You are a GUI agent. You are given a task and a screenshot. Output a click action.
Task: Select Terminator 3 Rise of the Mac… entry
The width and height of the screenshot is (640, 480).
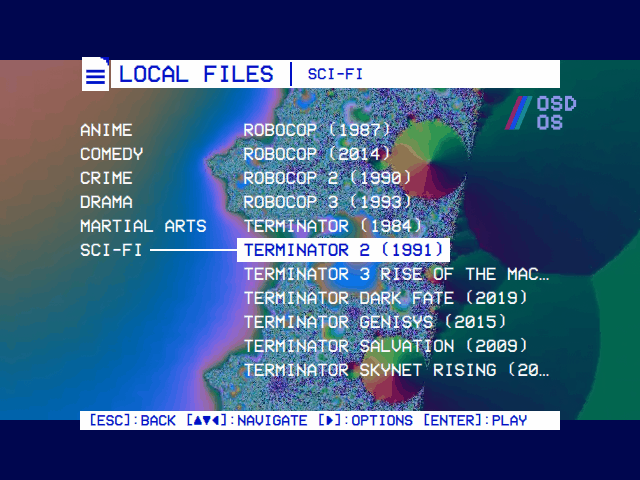click(x=397, y=274)
